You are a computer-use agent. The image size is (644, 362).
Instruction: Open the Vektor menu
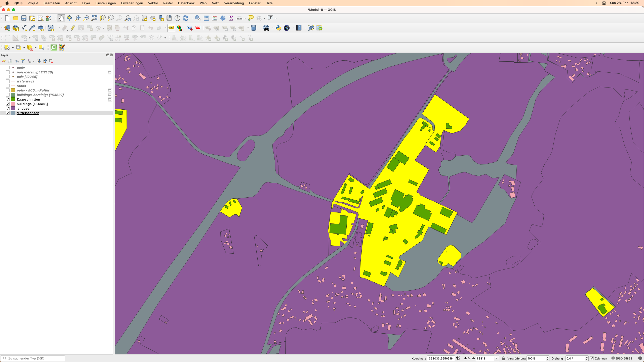[153, 3]
